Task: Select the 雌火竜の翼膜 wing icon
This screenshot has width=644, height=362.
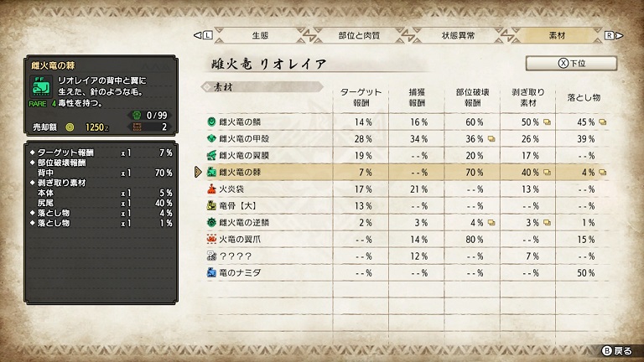Action: pos(211,156)
